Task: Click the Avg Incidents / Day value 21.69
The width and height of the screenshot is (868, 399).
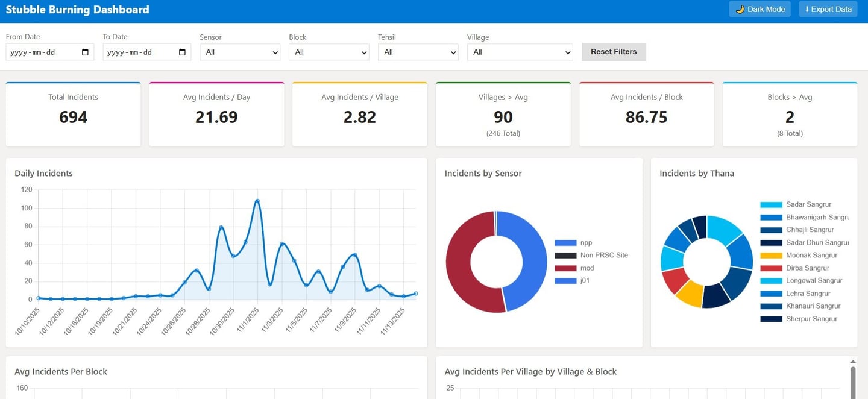Action: pyautogui.click(x=216, y=117)
